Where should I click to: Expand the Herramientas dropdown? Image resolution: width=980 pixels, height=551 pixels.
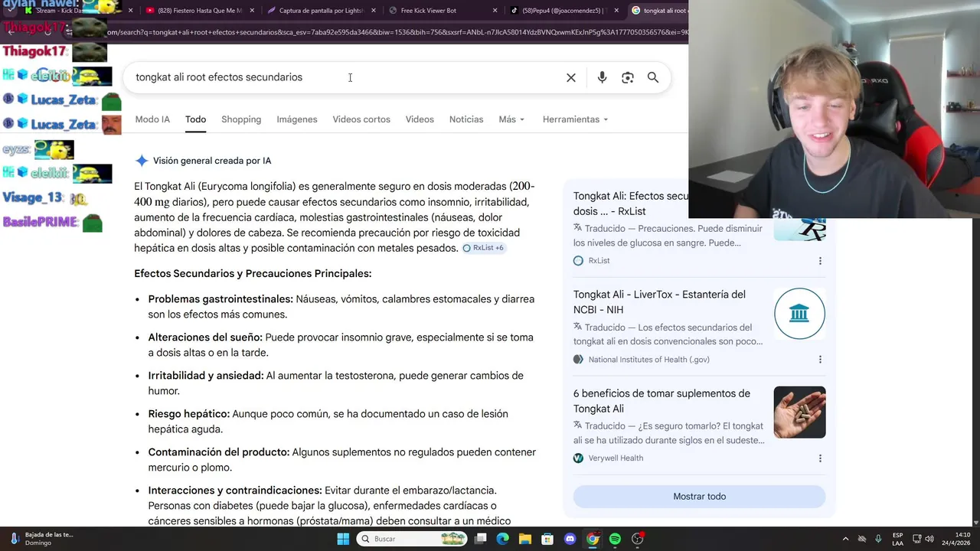(x=575, y=119)
